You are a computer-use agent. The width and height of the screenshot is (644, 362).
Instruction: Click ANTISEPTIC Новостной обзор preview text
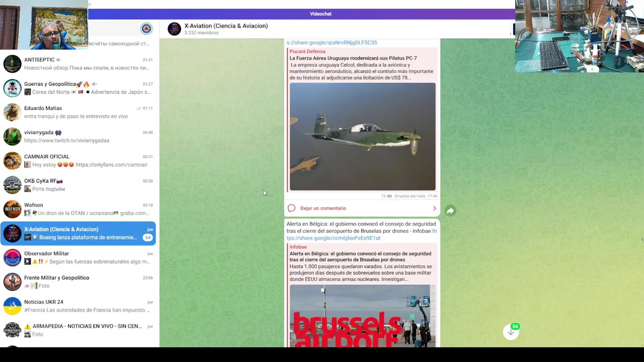pos(87,68)
